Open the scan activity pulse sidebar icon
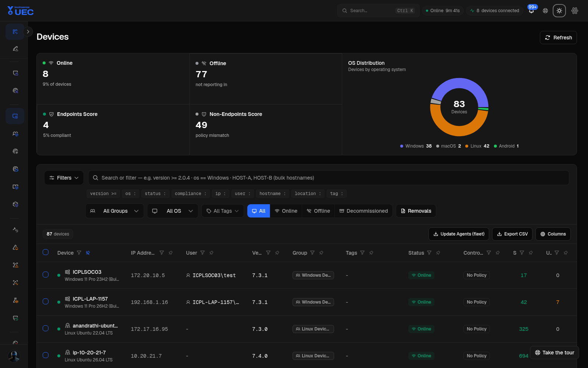The image size is (588, 368). coord(15,283)
